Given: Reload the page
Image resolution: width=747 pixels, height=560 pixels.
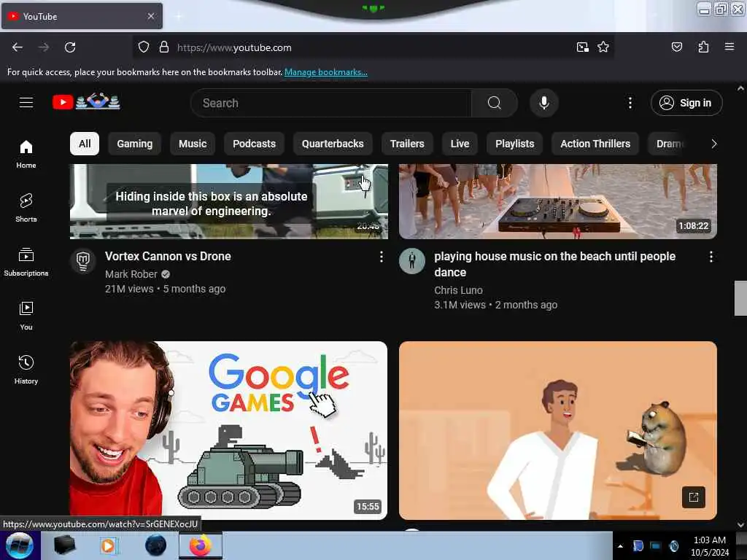Looking at the screenshot, I should tap(70, 47).
